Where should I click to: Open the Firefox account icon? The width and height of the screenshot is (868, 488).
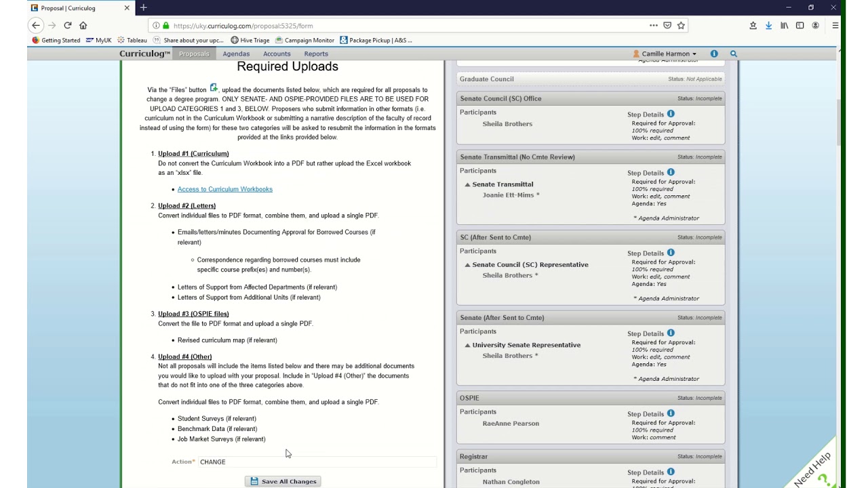click(815, 25)
